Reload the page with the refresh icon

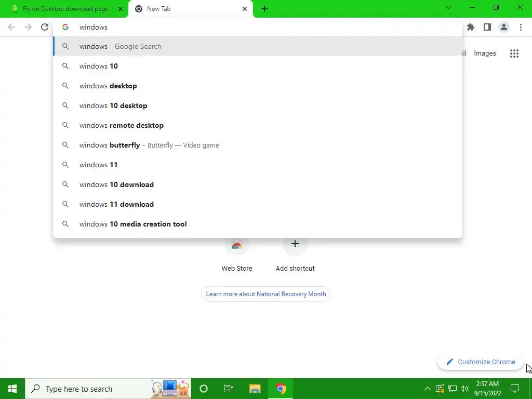(x=45, y=27)
